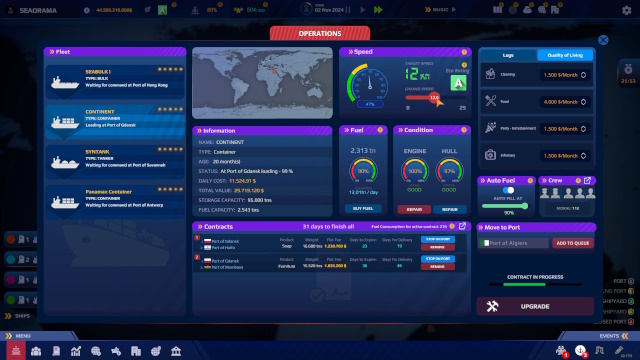Open the bank menu icon
Viewport: 640px width, 360px height.
click(176, 351)
